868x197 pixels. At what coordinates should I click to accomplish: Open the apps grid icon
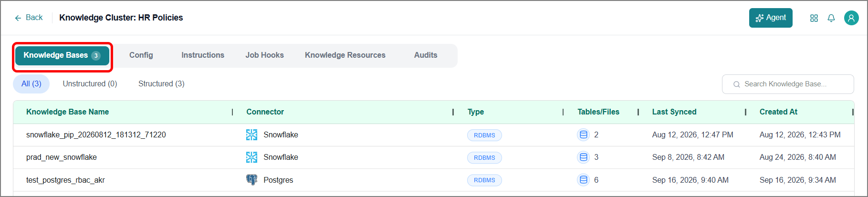click(814, 18)
